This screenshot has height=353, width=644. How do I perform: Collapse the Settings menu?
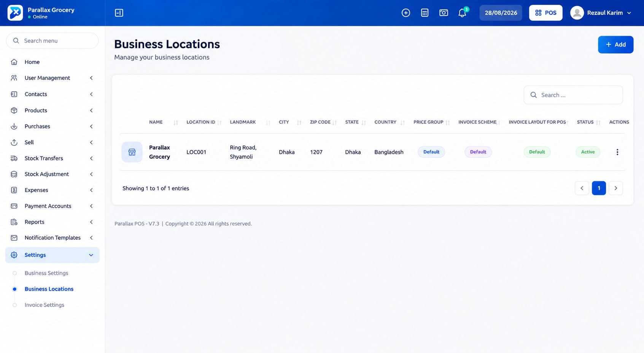52,255
